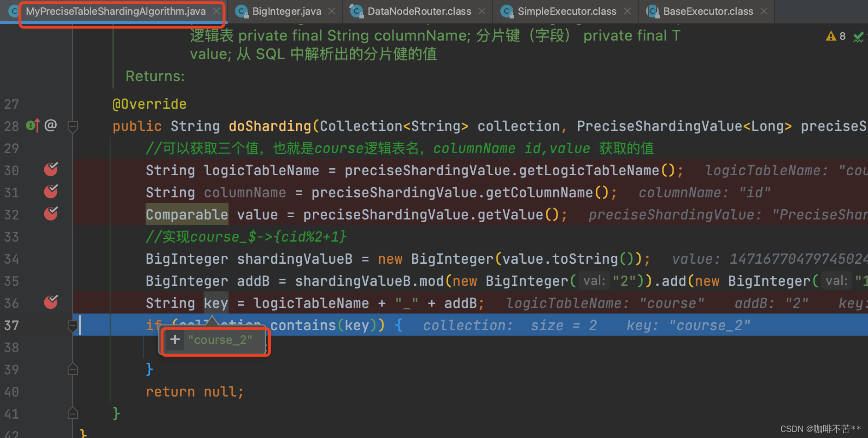Expand the "course_2" value popup with plus
The height and width of the screenshot is (438, 868).
pyautogui.click(x=175, y=340)
